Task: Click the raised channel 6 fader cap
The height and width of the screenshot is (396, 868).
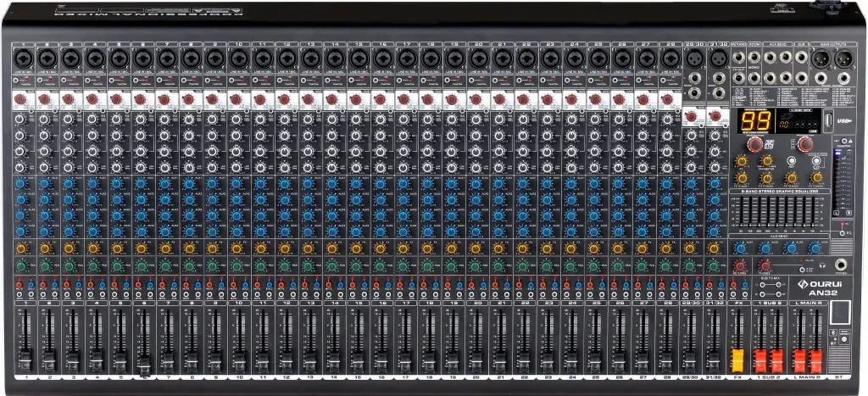Action: click(x=144, y=368)
